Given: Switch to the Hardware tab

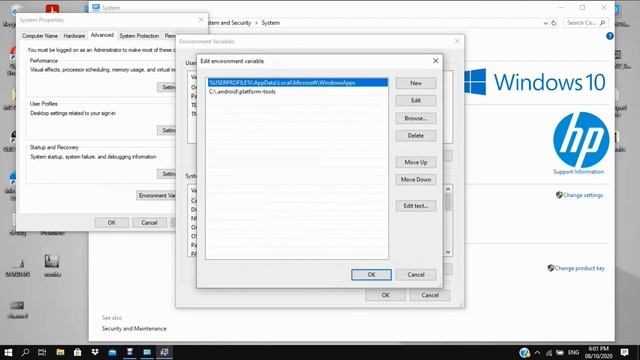Looking at the screenshot, I should [x=74, y=36].
